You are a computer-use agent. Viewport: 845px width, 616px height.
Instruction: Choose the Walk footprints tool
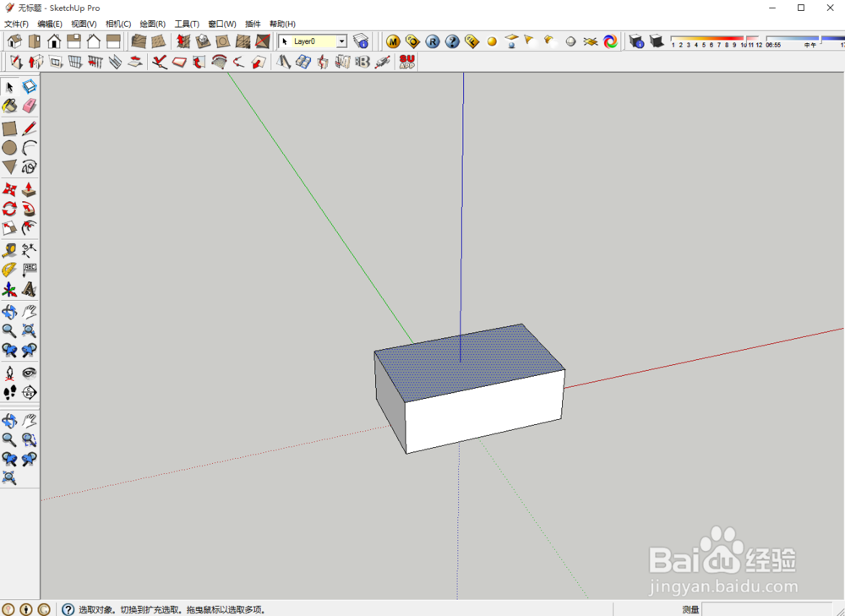[x=9, y=392]
